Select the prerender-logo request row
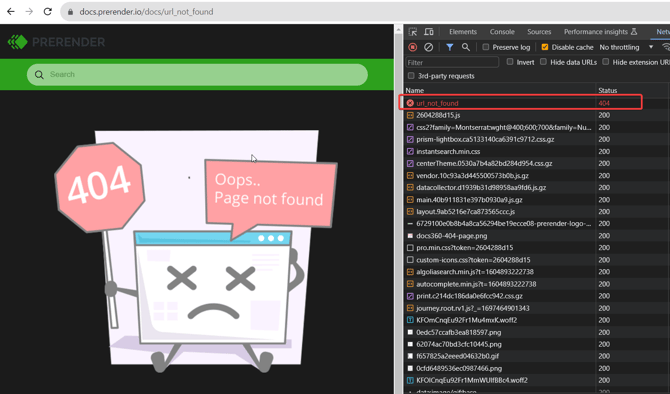The image size is (670, 394). coord(504,223)
